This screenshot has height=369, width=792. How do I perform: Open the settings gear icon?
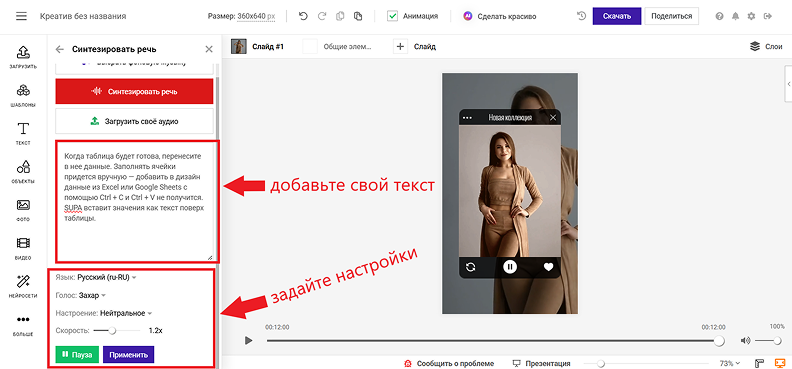pyautogui.click(x=751, y=16)
